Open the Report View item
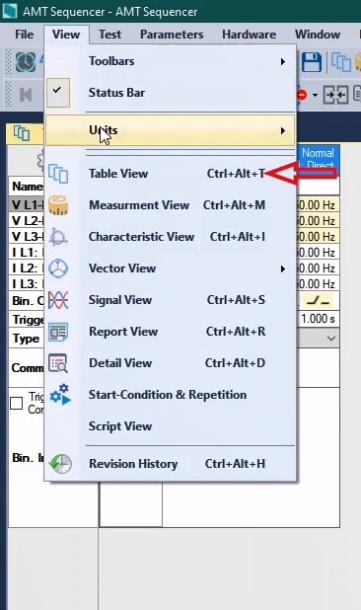 click(x=170, y=331)
